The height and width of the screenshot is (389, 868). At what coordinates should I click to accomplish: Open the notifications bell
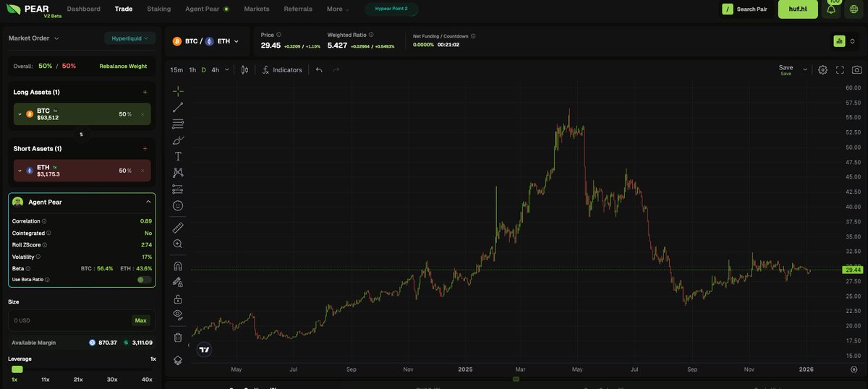click(x=831, y=9)
